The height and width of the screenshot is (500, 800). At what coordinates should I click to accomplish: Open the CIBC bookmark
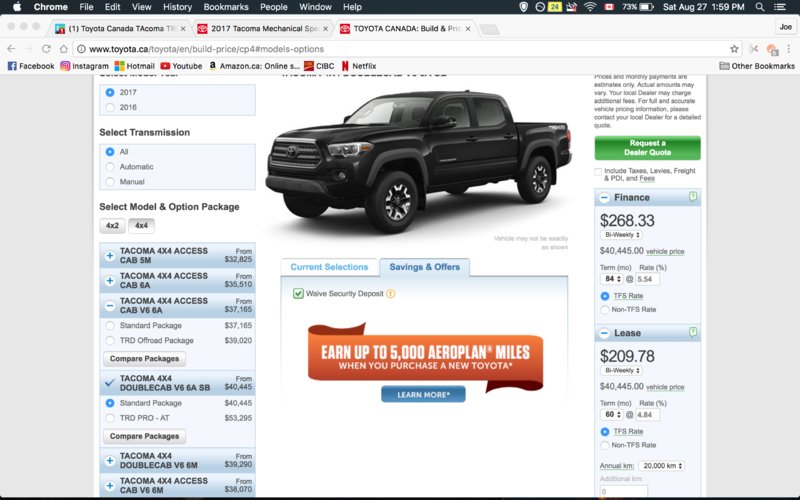point(319,66)
